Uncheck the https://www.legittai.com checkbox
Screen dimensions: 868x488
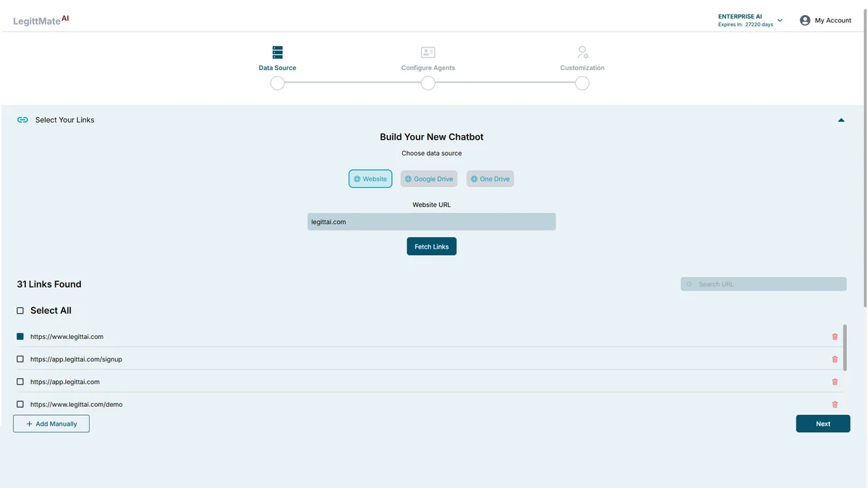click(x=20, y=336)
